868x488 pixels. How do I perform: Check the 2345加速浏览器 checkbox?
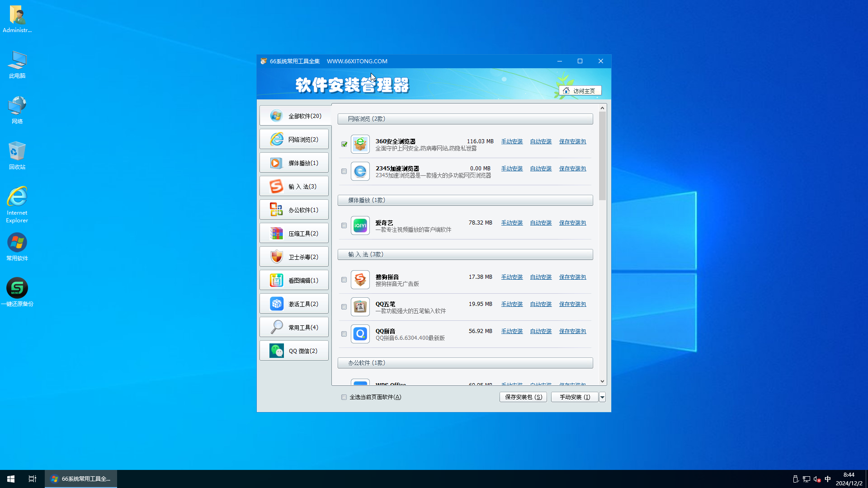(344, 171)
